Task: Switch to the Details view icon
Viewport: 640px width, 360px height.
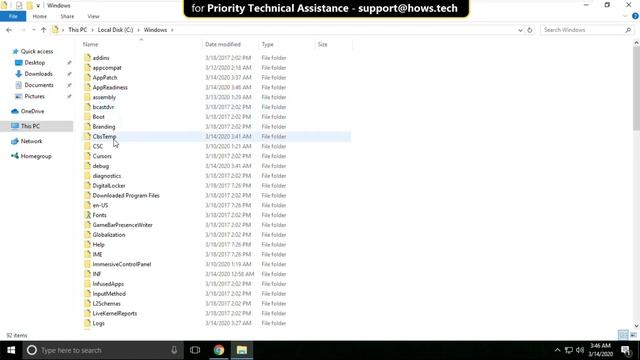Action: [623, 335]
